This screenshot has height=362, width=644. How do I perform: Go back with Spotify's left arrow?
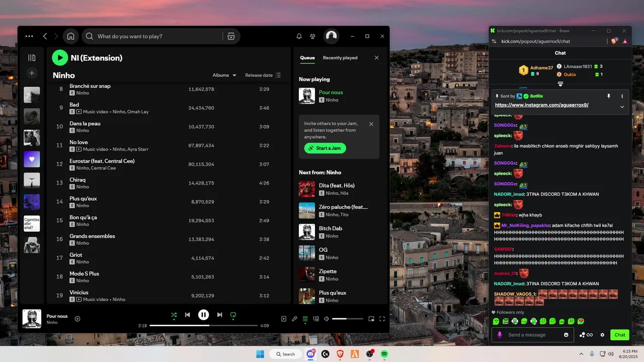pyautogui.click(x=45, y=36)
